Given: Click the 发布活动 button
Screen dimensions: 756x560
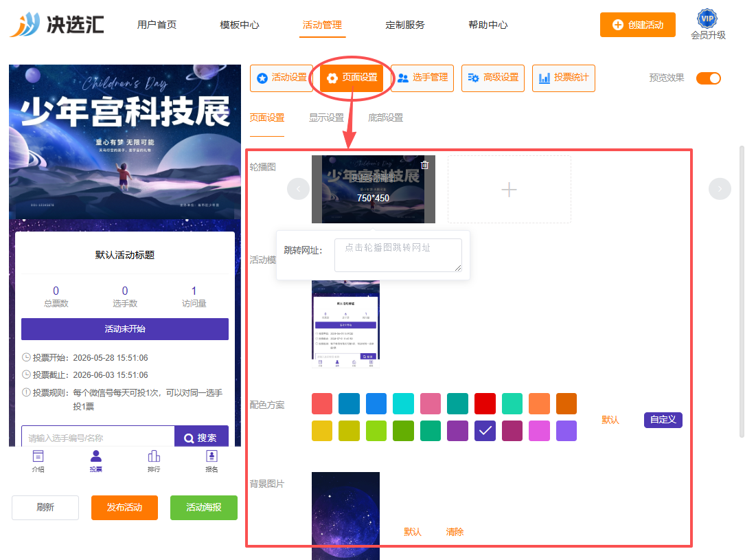Looking at the screenshot, I should [x=124, y=507].
